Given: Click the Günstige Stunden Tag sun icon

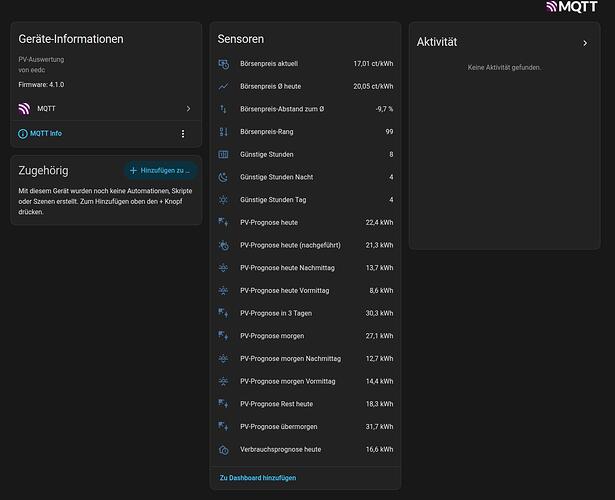Looking at the screenshot, I should [224, 200].
